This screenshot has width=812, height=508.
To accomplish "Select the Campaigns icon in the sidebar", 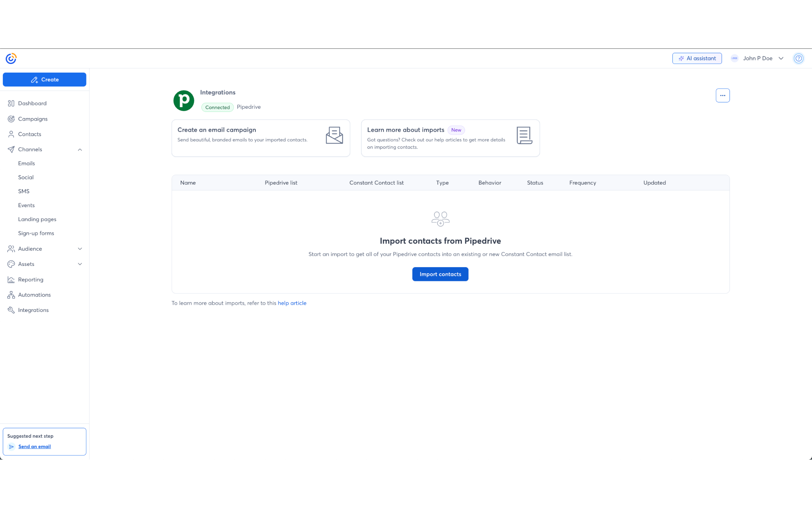I will (x=11, y=119).
